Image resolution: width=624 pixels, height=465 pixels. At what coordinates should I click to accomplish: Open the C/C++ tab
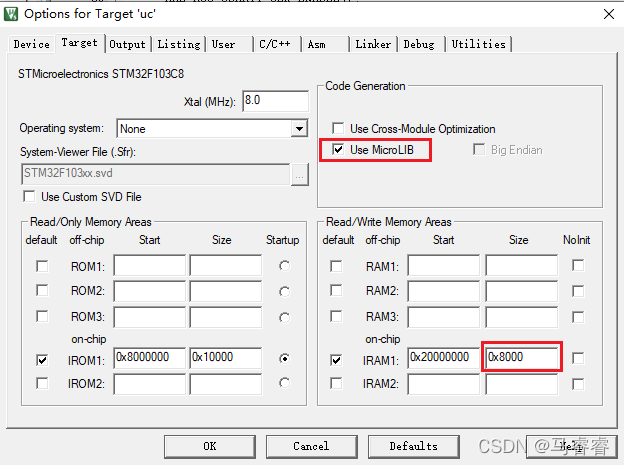(x=275, y=44)
